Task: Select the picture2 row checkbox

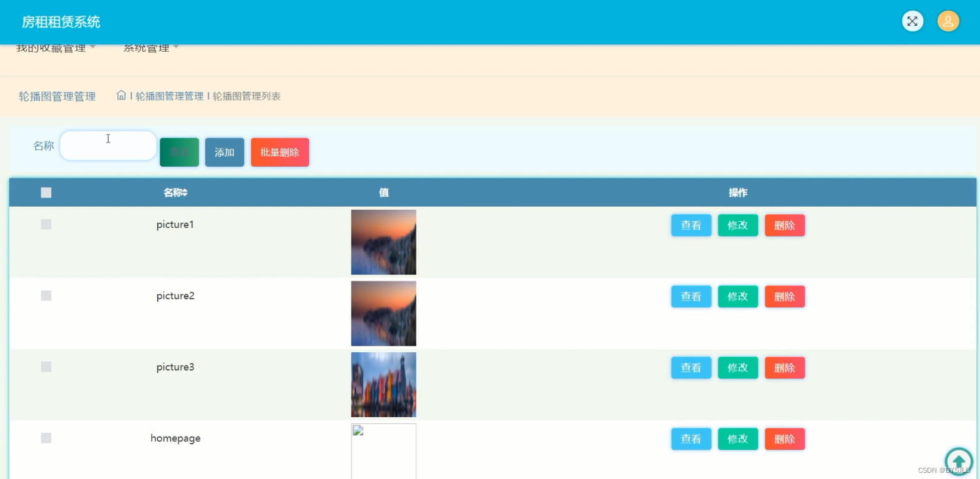Action: tap(46, 295)
